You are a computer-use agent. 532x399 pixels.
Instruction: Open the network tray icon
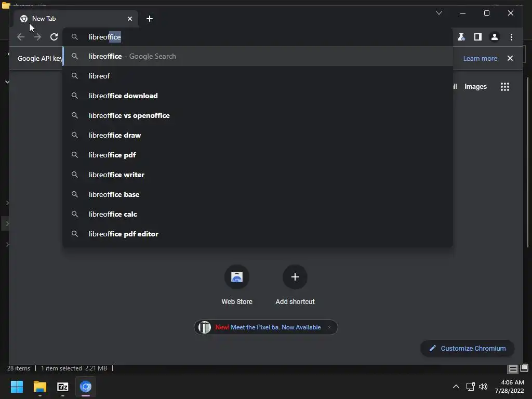pyautogui.click(x=470, y=387)
